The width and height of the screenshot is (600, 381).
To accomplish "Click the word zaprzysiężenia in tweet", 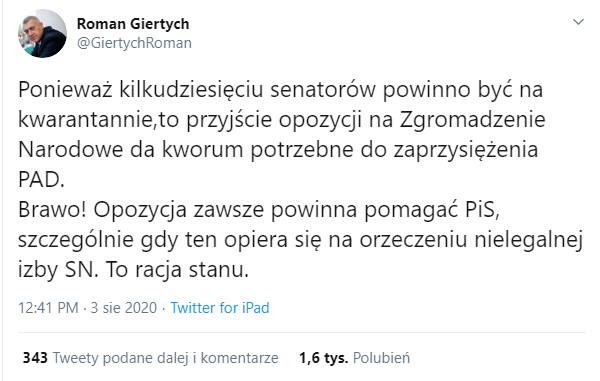I will [x=466, y=150].
